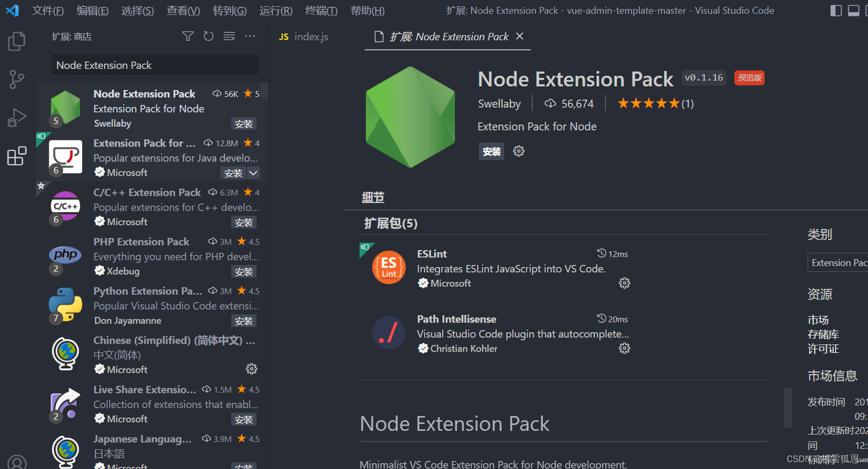Click the five-star rating link
Screen dimensions: 868x469
655,104
